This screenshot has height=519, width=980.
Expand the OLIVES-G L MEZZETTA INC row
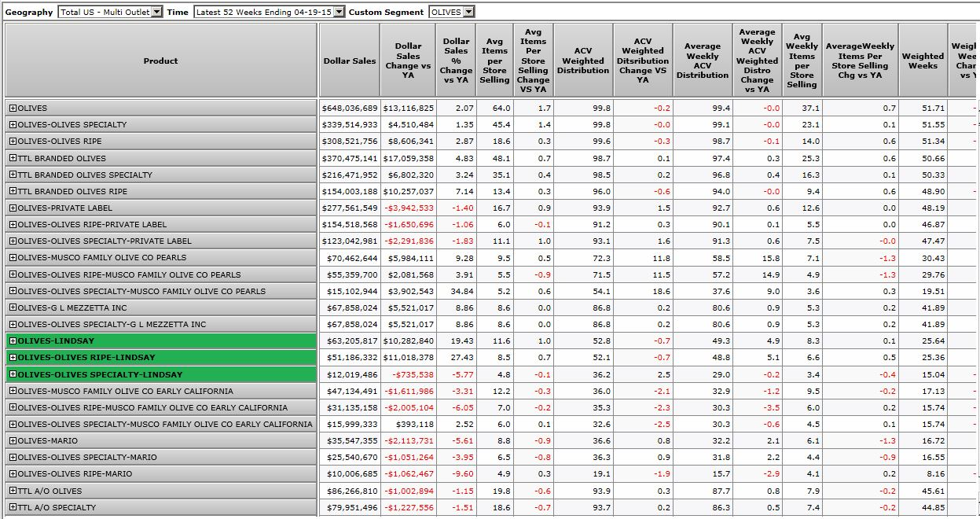13,307
